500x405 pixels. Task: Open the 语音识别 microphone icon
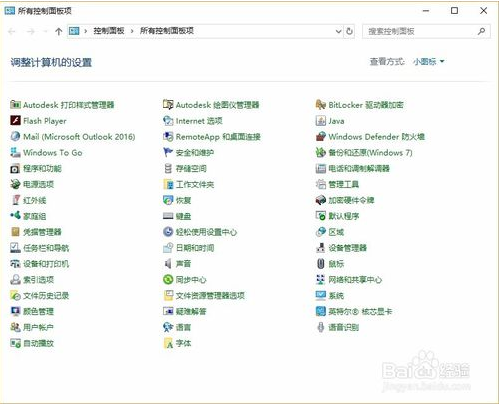[x=320, y=327]
